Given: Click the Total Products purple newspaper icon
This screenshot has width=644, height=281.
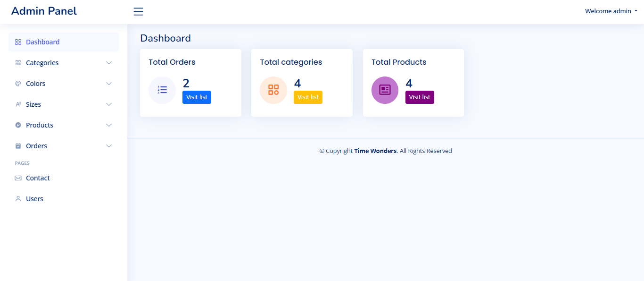Looking at the screenshot, I should tap(385, 90).
